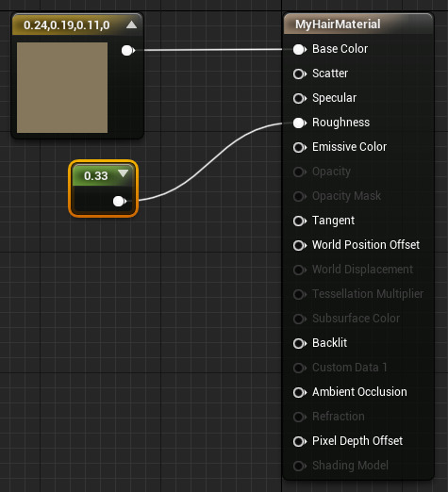Click the Scatter label
Screen dimensions: 448x492
point(330,74)
